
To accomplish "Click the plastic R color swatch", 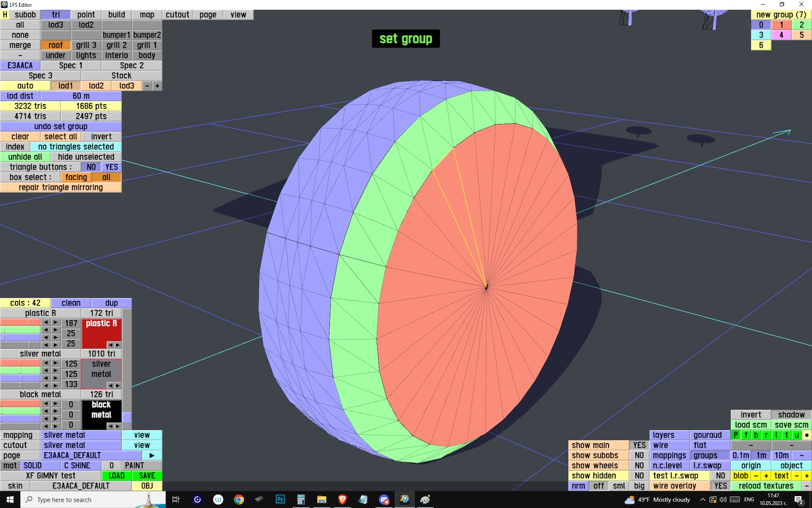I will point(101,333).
